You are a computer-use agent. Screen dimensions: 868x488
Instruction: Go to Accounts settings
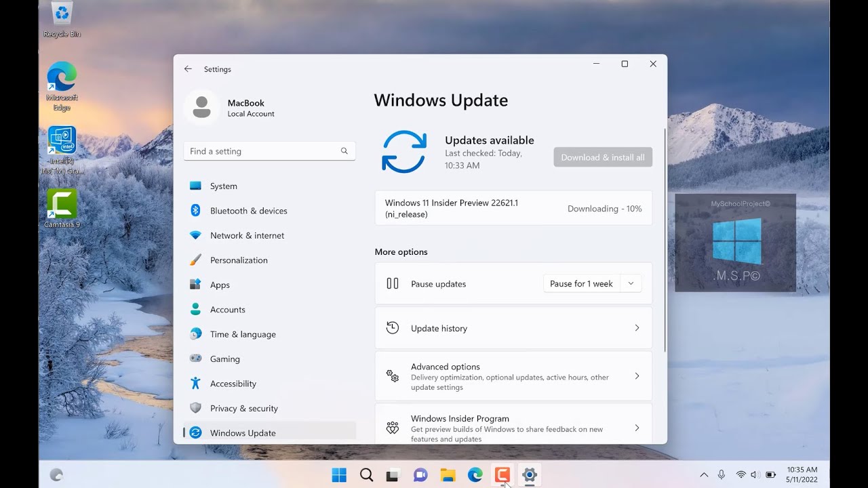point(269,309)
